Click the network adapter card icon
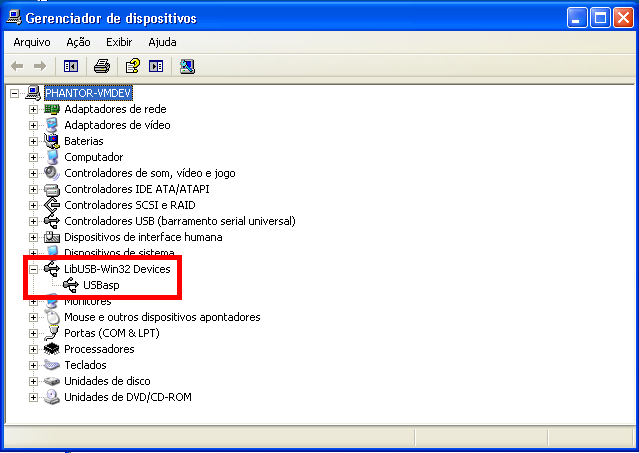639x453 pixels. coord(52,109)
